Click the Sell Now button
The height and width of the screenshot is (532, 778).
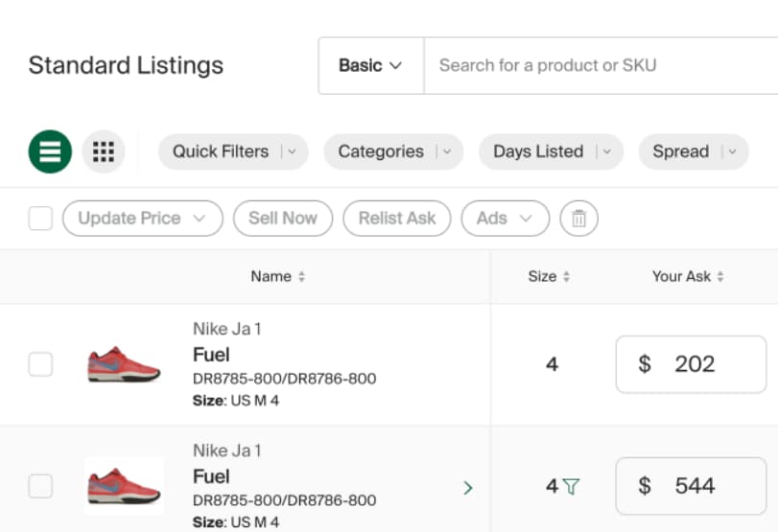pyautogui.click(x=283, y=219)
